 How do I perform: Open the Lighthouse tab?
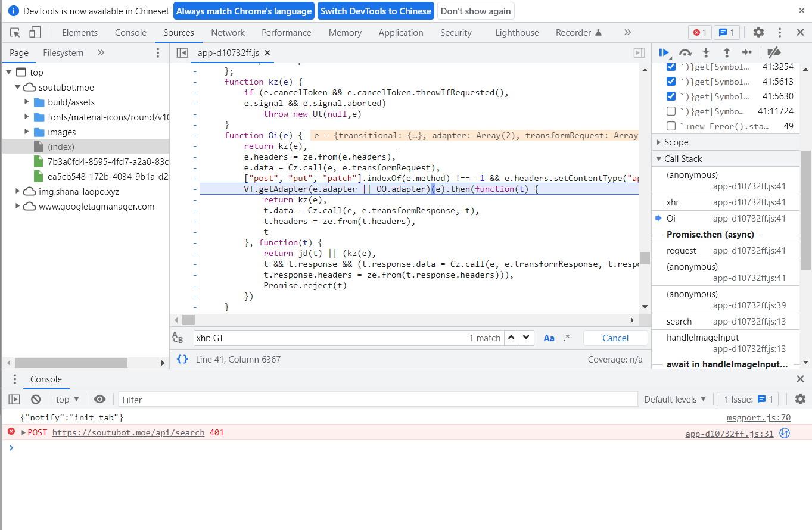click(x=517, y=33)
